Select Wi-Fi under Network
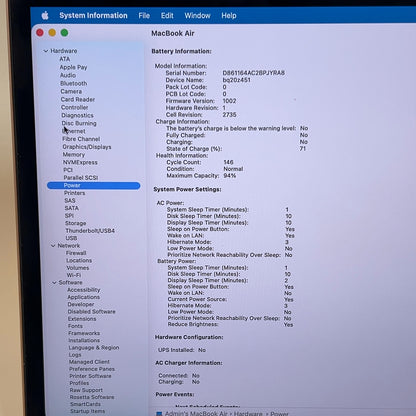 click(x=74, y=275)
